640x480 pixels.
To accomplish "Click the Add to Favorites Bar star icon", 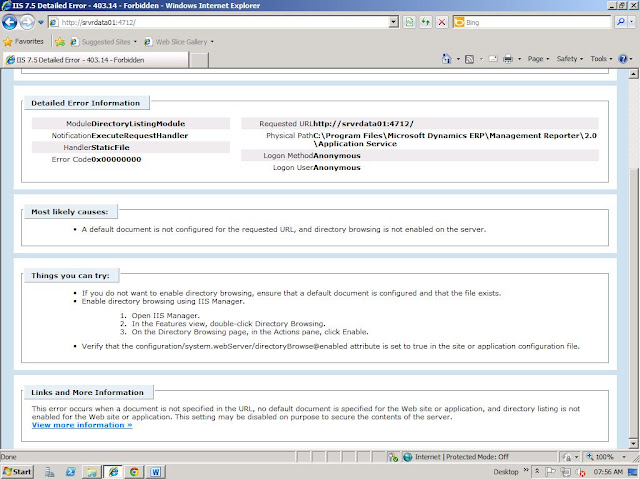I will pyautogui.click(x=60, y=41).
